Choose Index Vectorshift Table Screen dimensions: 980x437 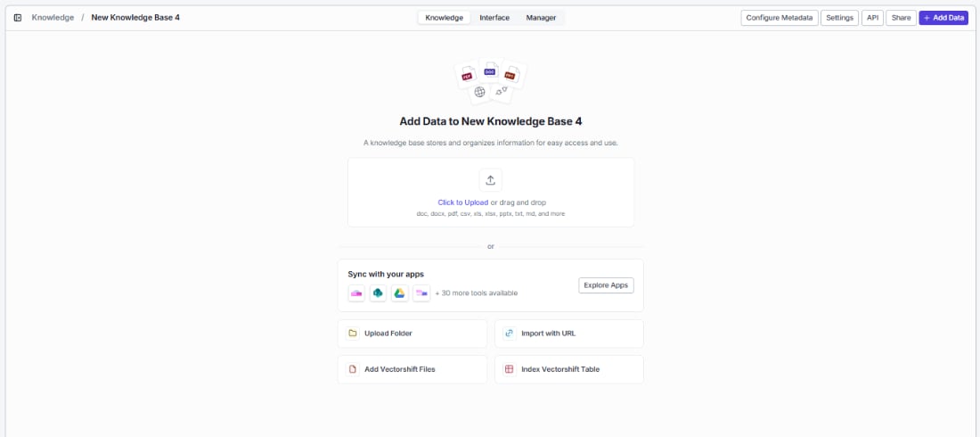(568, 369)
